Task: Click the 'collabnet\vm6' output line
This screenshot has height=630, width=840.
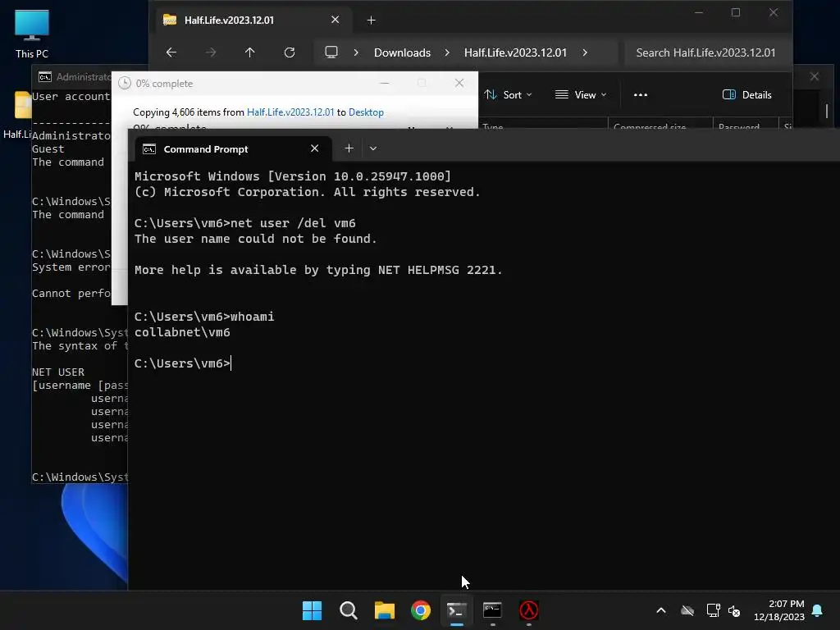Action: click(x=182, y=332)
